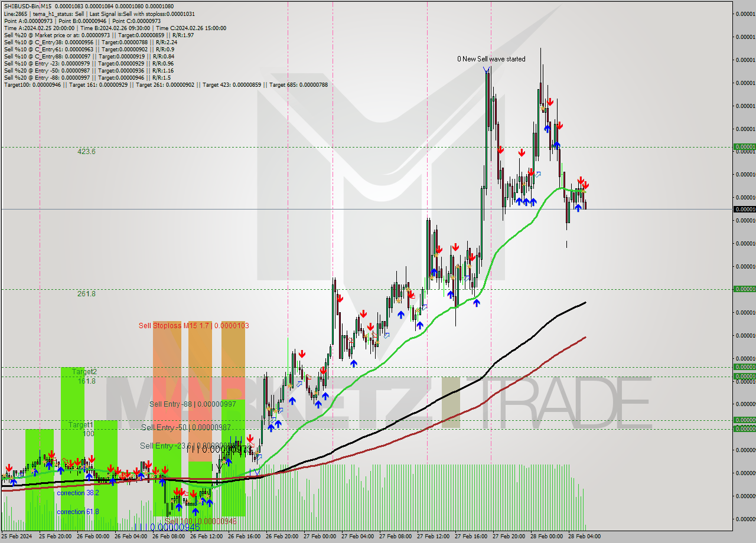Click the 'correction 61.8' label
This screenshot has width=756, height=543.
78,512
